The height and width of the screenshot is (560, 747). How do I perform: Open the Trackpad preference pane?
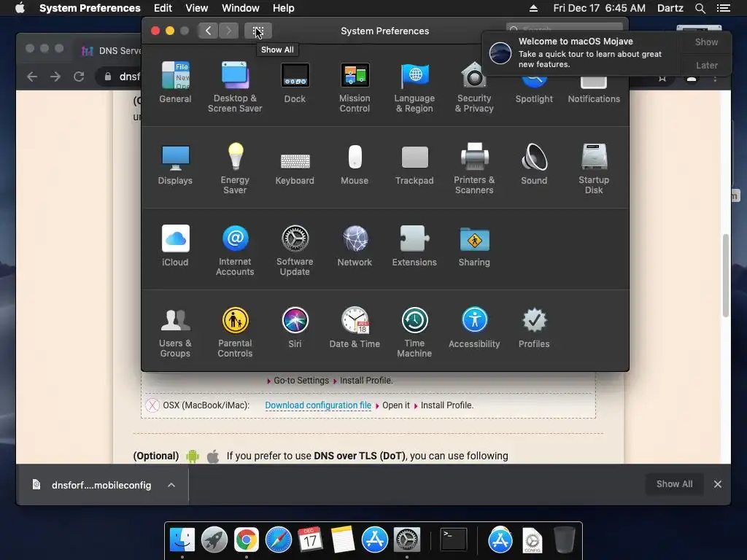coord(414,164)
